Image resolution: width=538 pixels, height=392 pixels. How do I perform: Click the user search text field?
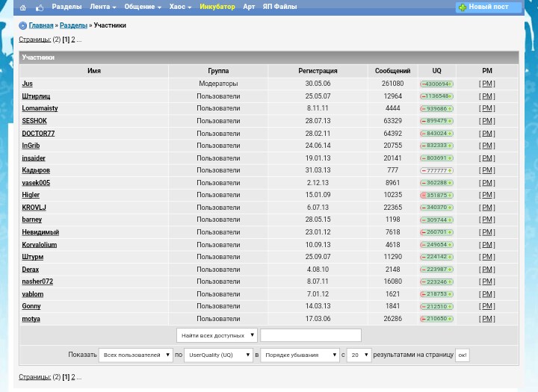pos(311,335)
